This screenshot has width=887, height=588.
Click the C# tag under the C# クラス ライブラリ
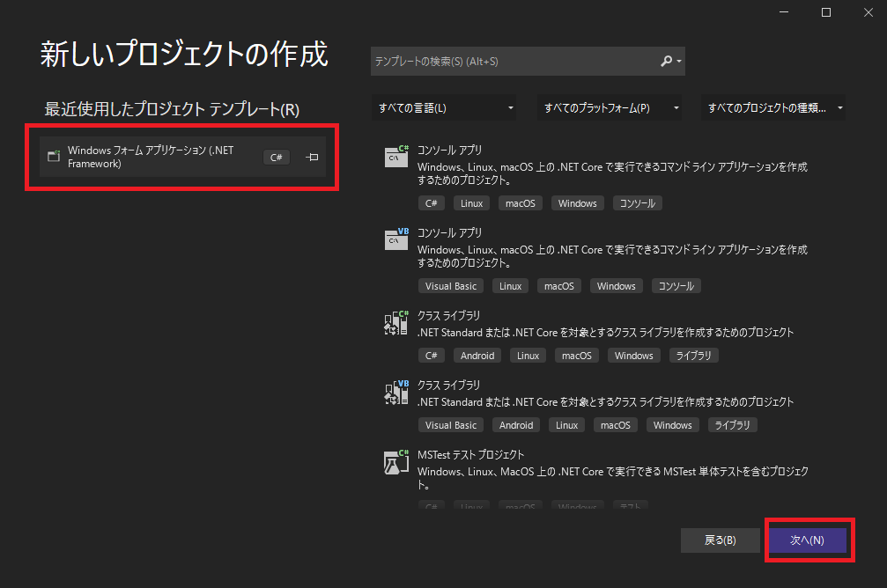431,356
